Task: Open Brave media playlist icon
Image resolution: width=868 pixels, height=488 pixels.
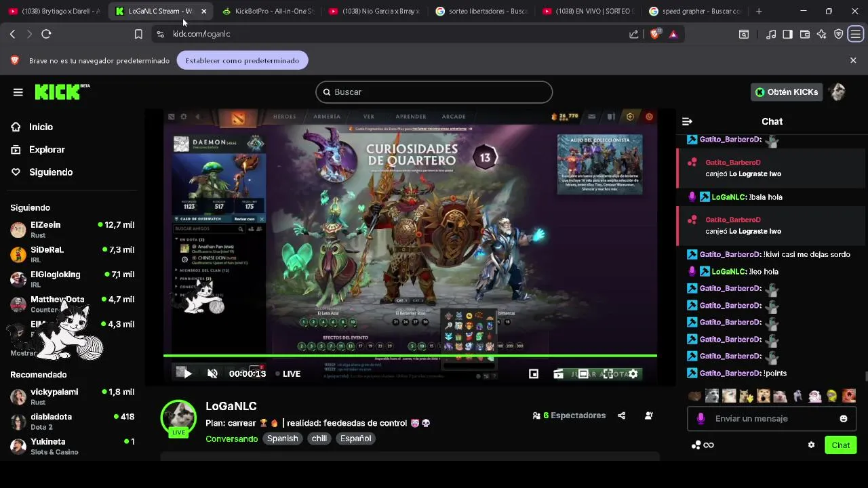Action: point(771,34)
